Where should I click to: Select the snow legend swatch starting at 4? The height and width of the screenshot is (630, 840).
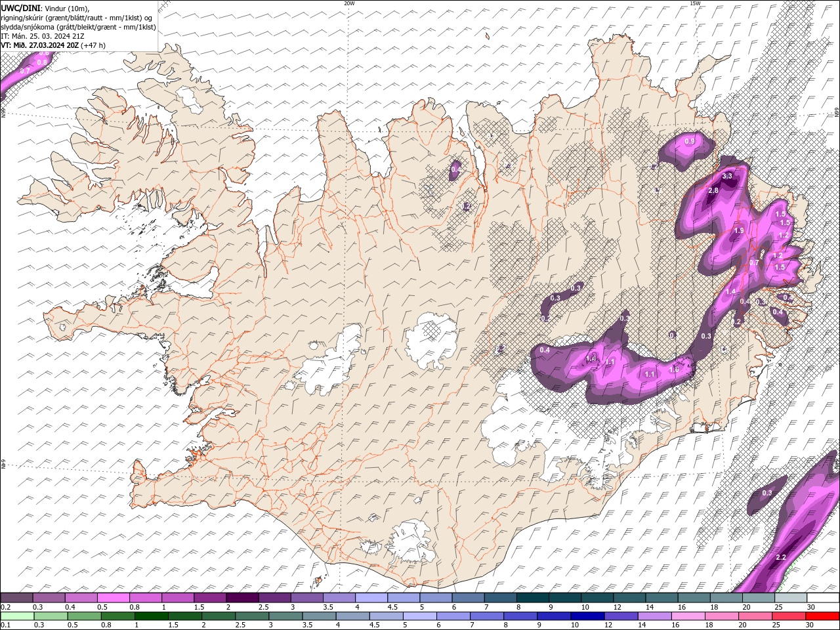coord(371,597)
